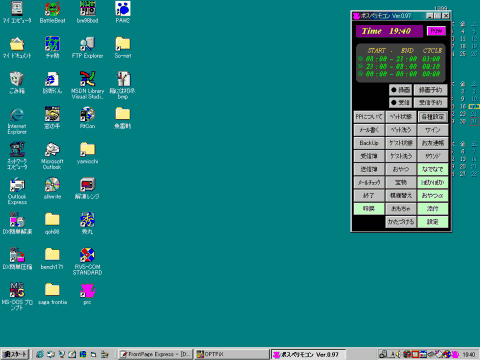
Task: Click the サイン button
Action: coord(433,130)
